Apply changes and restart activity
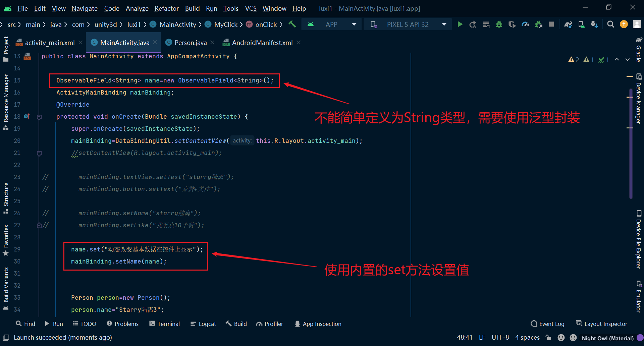 pos(473,24)
